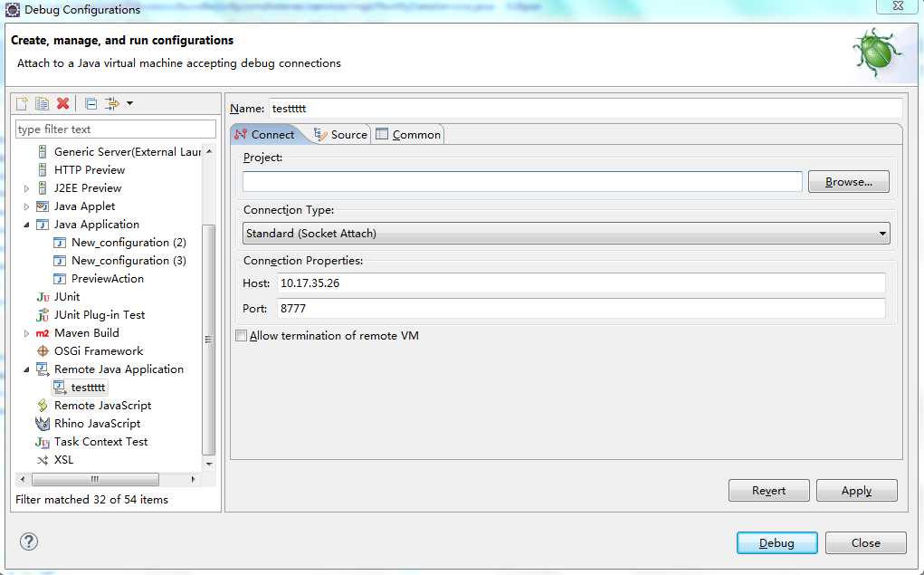This screenshot has width=924, height=575.
Task: Click the Remote JavaScript icon
Action: coord(43,406)
